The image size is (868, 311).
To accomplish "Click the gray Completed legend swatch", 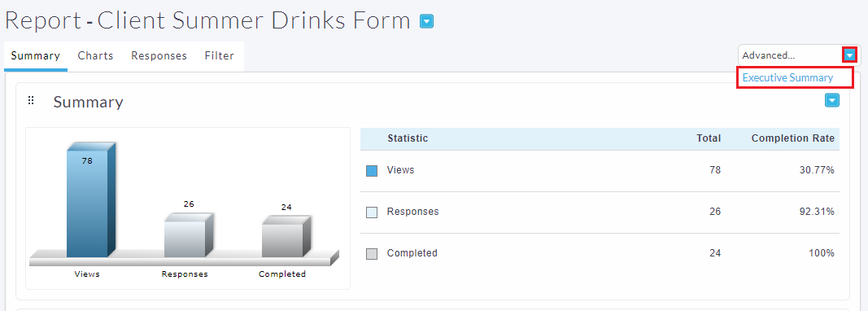I will coord(372,254).
